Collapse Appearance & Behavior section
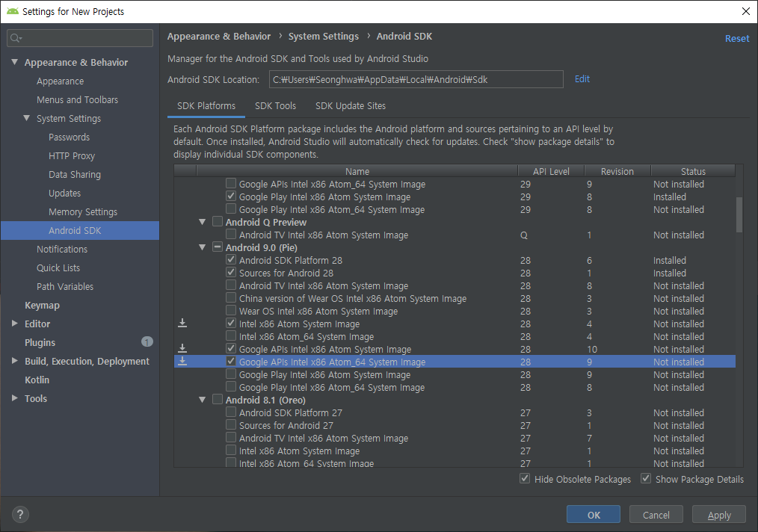Viewport: 758px width, 532px height. coord(14,62)
